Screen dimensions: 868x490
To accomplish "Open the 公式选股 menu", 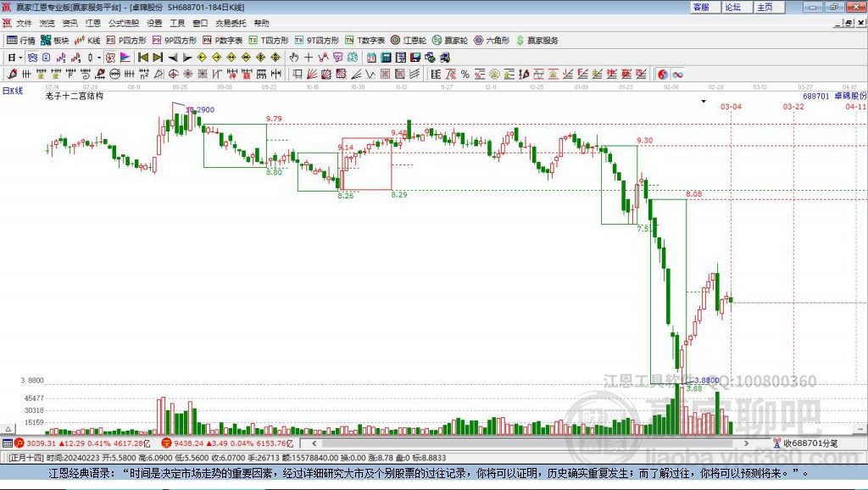I will [124, 23].
